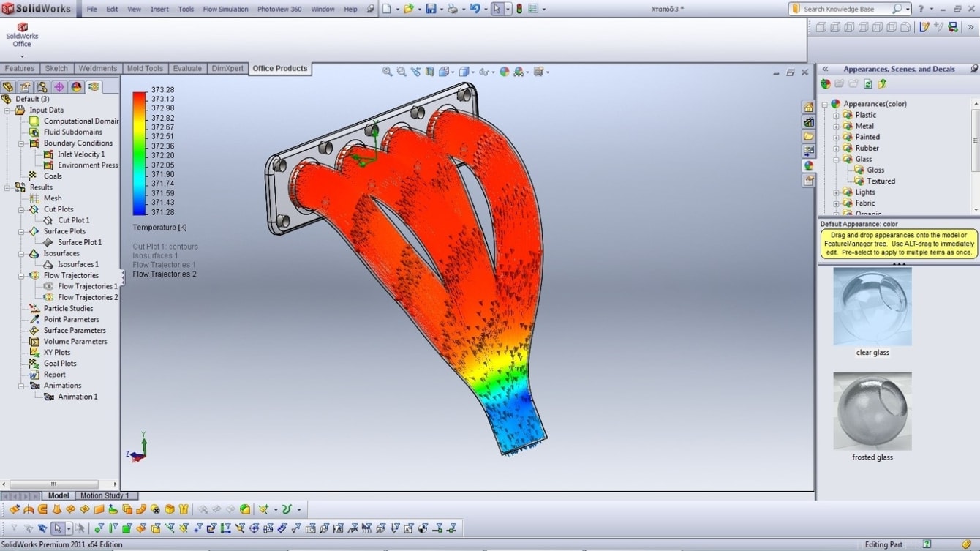
Task: Click the Zoom to Fit magnifier
Action: [x=388, y=72]
